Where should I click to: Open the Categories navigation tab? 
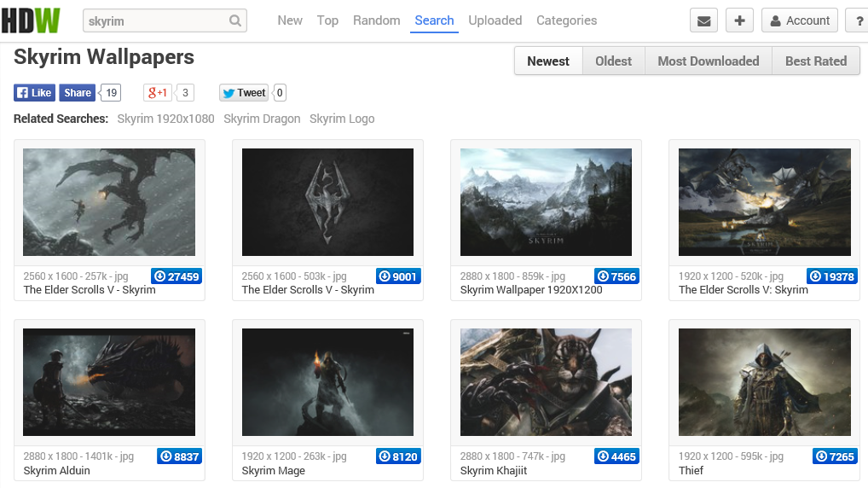[566, 20]
